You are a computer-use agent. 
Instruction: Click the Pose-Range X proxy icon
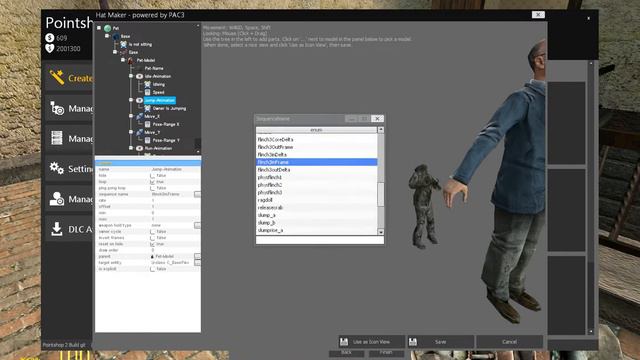[147, 124]
